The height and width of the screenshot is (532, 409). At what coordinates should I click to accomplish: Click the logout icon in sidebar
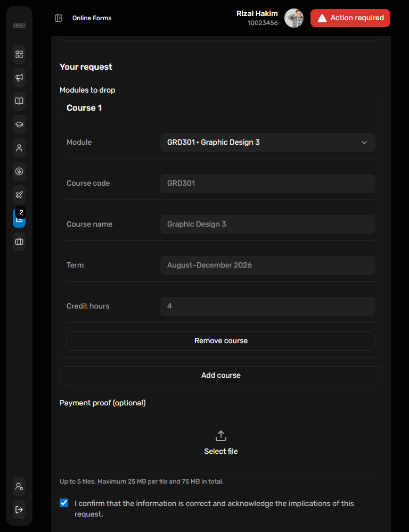pyautogui.click(x=19, y=510)
